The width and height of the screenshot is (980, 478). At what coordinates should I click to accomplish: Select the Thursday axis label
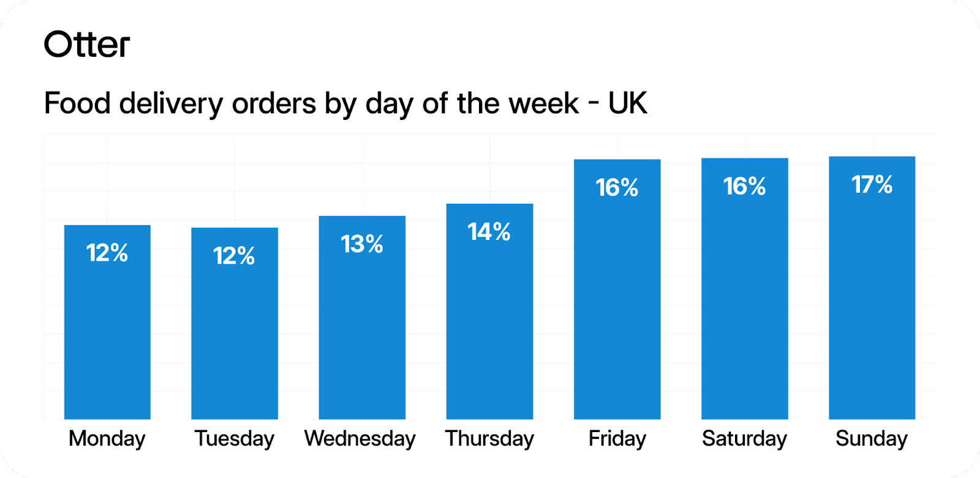pyautogui.click(x=489, y=439)
